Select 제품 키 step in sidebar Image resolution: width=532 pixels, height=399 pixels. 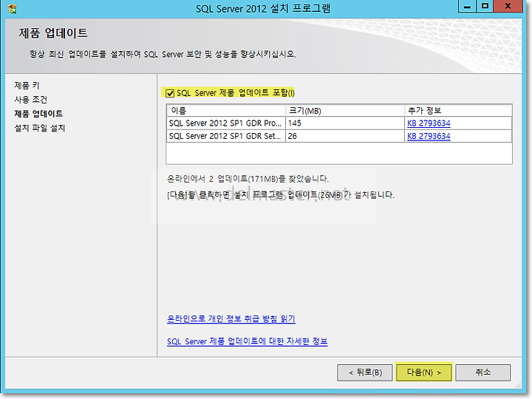[x=27, y=86]
